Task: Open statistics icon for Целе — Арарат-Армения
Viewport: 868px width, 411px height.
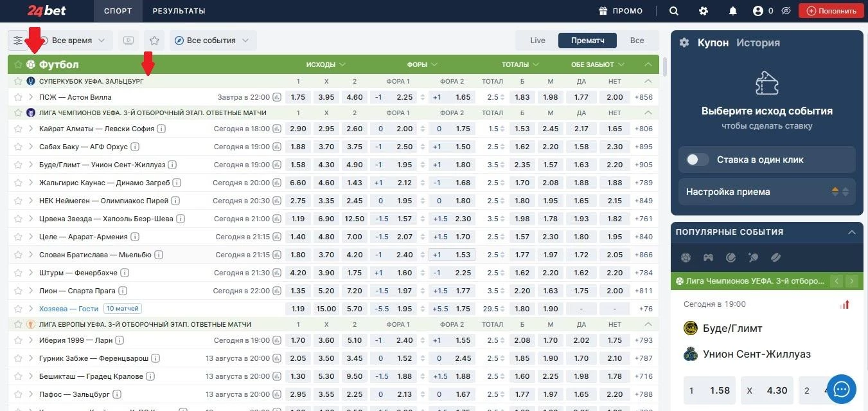Action: pos(277,237)
